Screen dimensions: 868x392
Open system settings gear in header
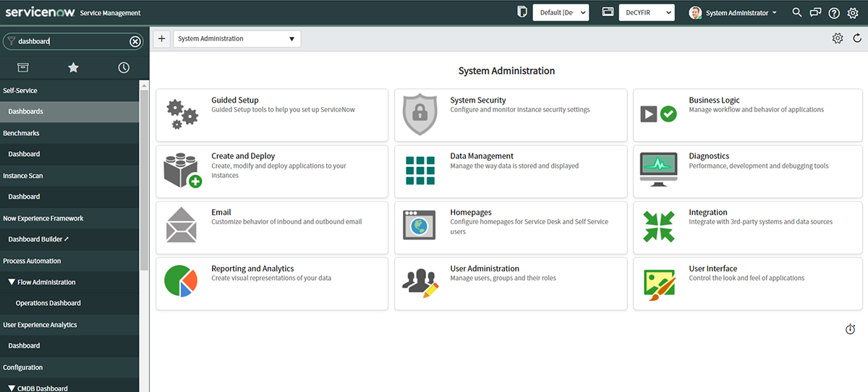tap(853, 13)
